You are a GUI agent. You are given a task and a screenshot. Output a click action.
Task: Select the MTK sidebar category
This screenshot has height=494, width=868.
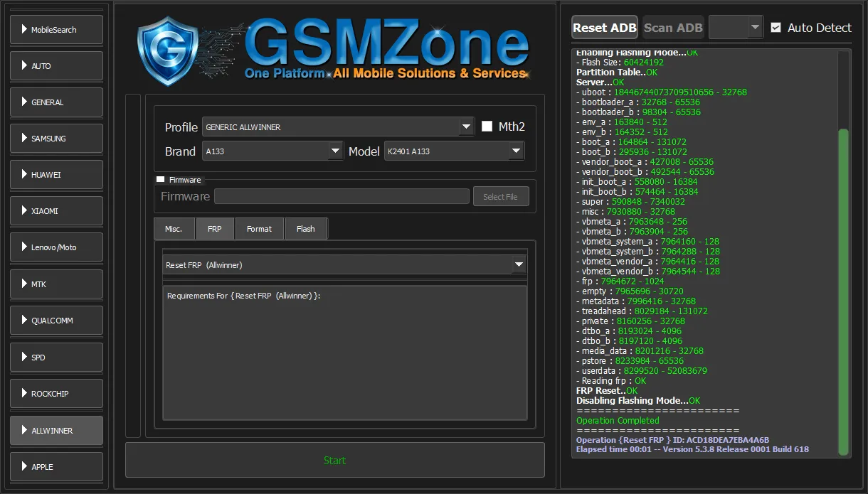tap(56, 284)
